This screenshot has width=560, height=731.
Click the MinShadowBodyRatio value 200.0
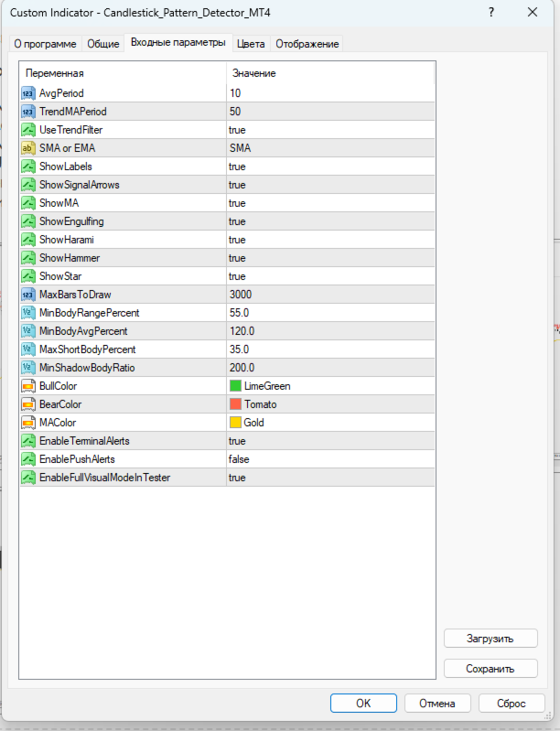pyautogui.click(x=242, y=368)
